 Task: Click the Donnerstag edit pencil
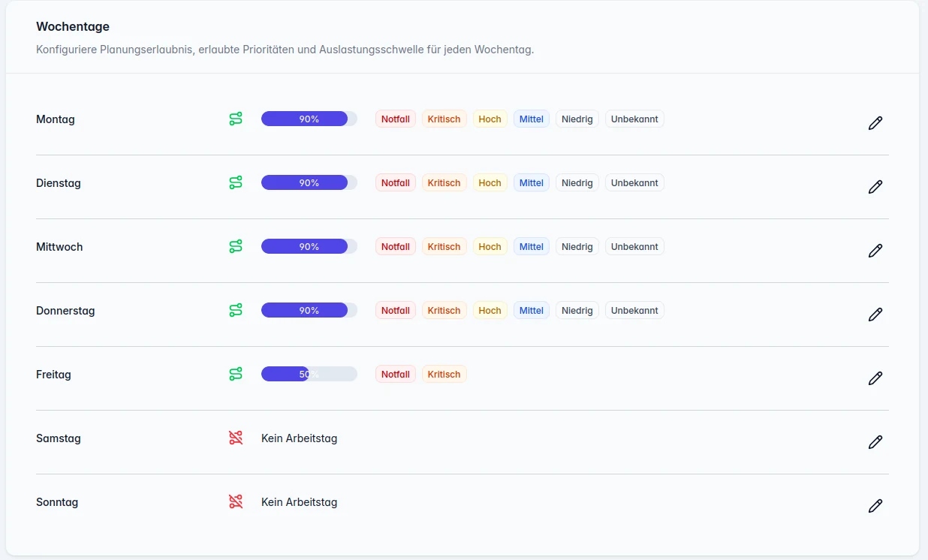coord(875,315)
